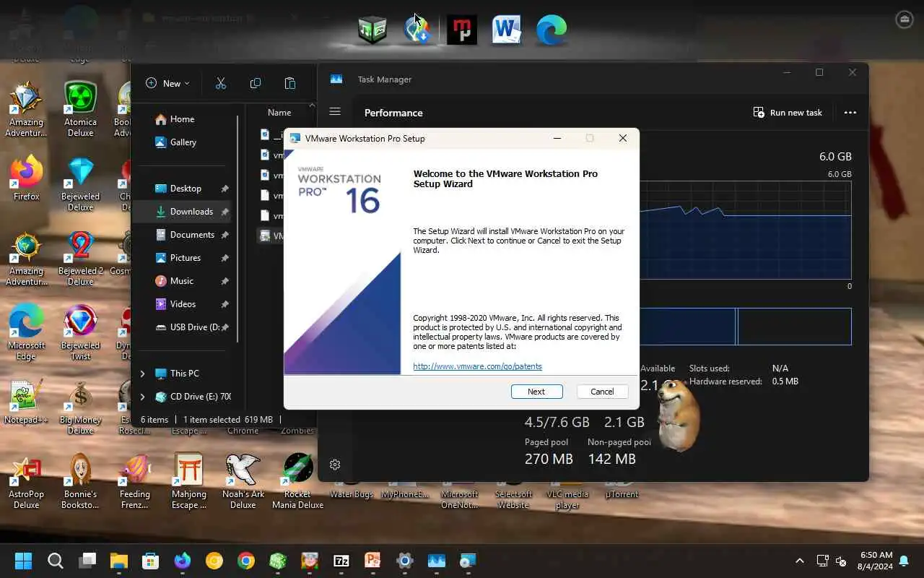Select the Big Money Deluxe desktop icon

[x=80, y=407]
